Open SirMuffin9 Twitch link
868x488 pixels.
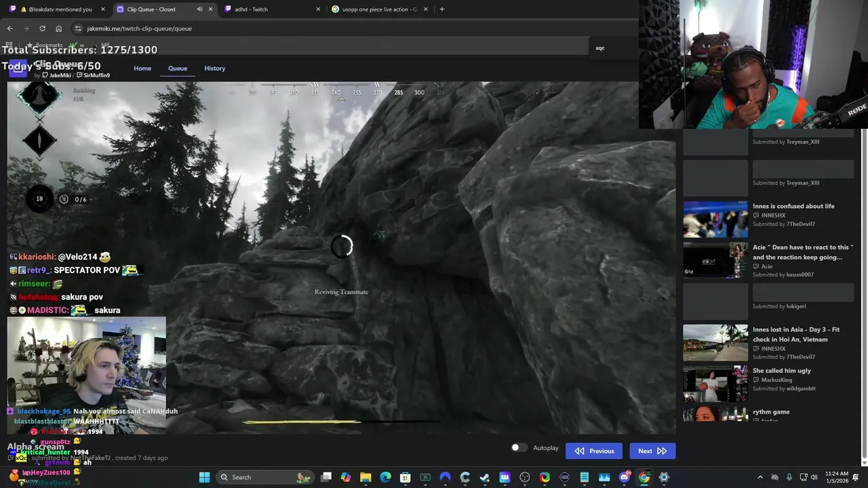click(x=93, y=75)
